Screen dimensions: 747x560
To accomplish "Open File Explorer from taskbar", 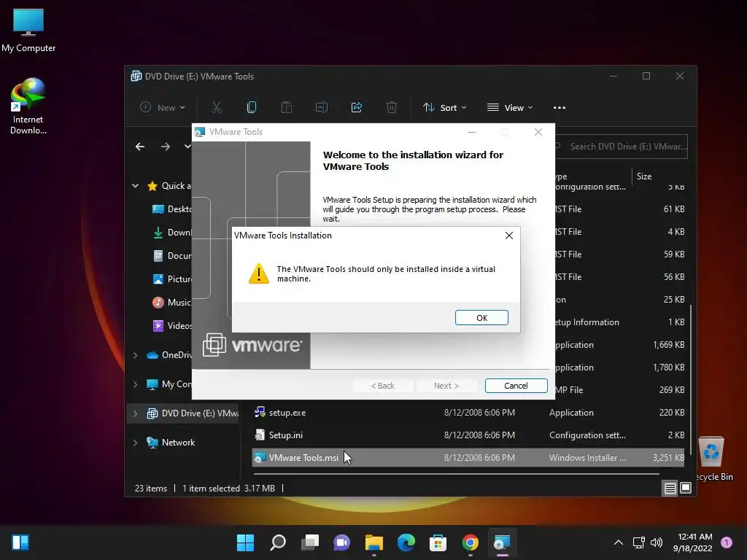I will pos(374,542).
